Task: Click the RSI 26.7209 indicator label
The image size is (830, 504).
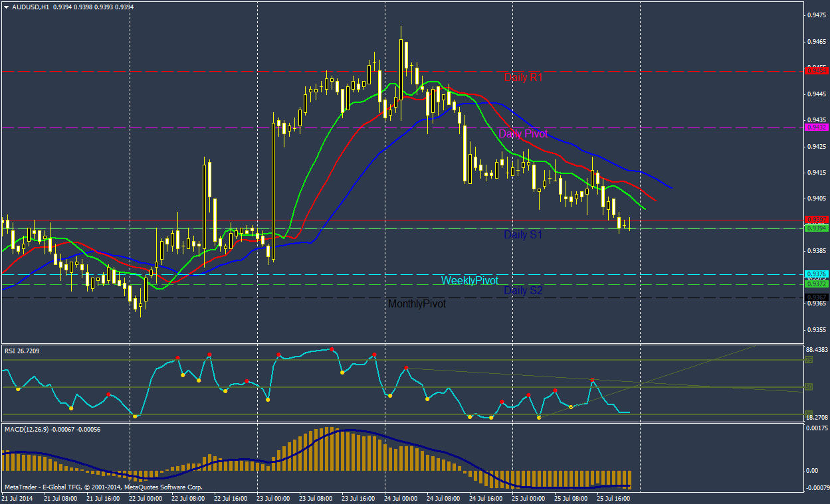Action: coord(22,351)
